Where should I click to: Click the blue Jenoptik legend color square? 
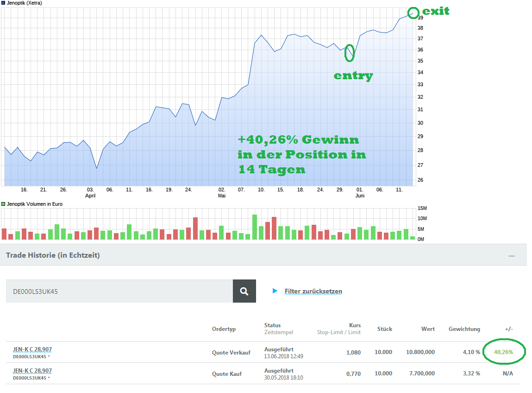pos(3,3)
